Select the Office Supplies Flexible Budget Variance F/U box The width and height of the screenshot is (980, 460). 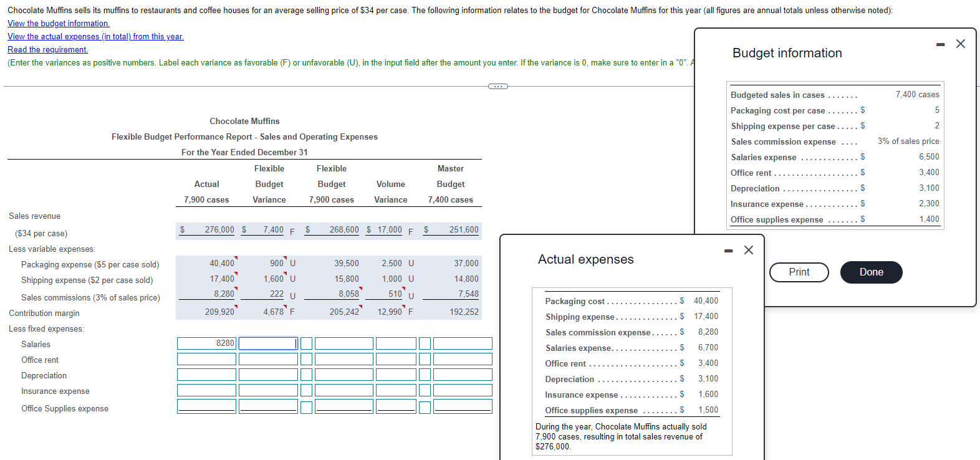(306, 407)
